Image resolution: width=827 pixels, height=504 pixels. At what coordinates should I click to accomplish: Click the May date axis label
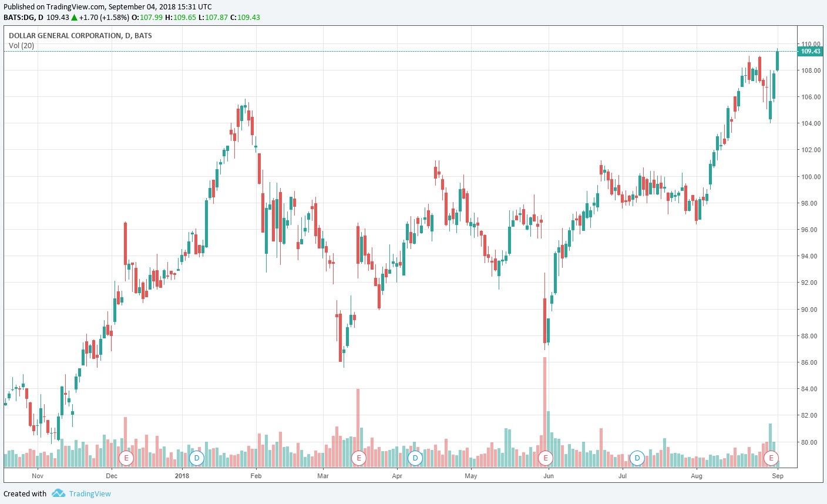coord(471,476)
